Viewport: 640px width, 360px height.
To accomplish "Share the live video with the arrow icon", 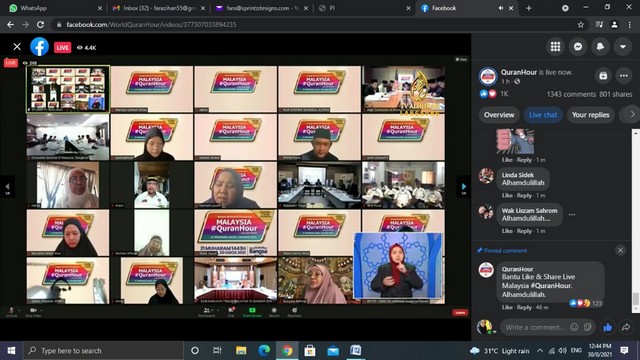I will pyautogui.click(x=626, y=327).
